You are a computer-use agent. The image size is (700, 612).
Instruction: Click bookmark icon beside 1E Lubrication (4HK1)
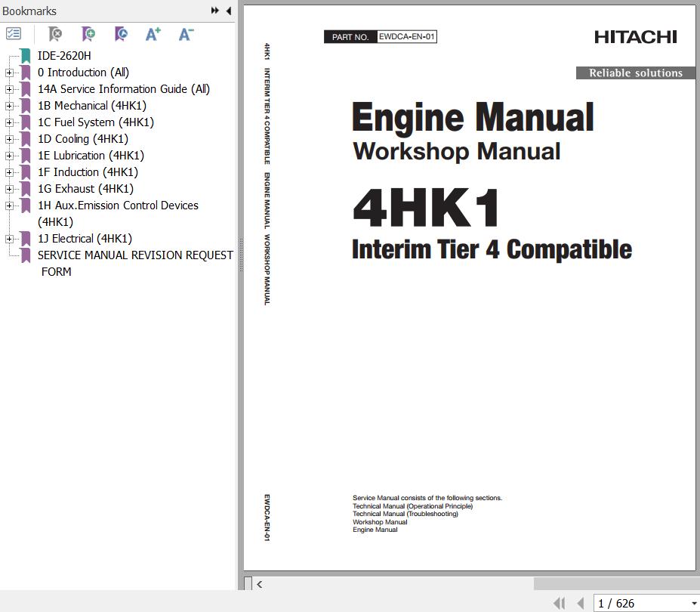(26, 156)
